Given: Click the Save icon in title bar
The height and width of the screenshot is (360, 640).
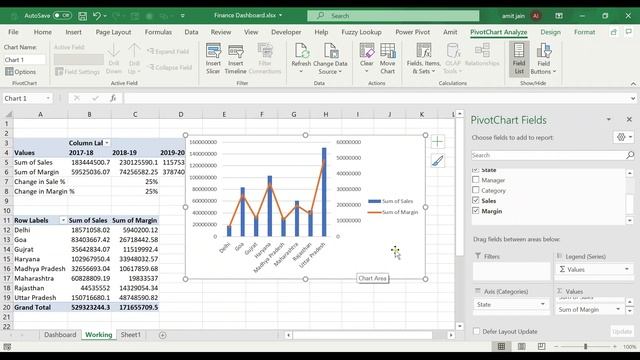Looking at the screenshot, I should [82, 16].
